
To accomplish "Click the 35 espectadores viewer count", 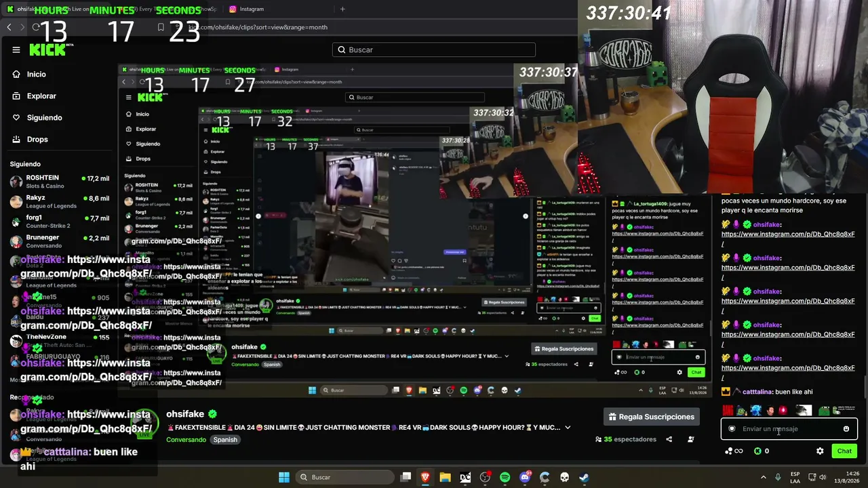I will tap(626, 439).
